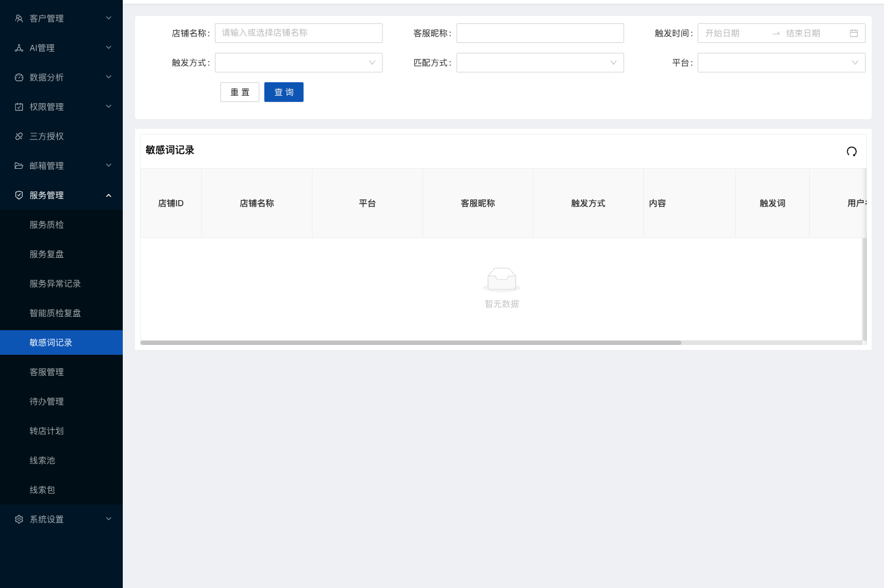Screen dimensions: 884x588
Task: Expand the AI管理 menu chevron
Action: pyautogui.click(x=109, y=48)
